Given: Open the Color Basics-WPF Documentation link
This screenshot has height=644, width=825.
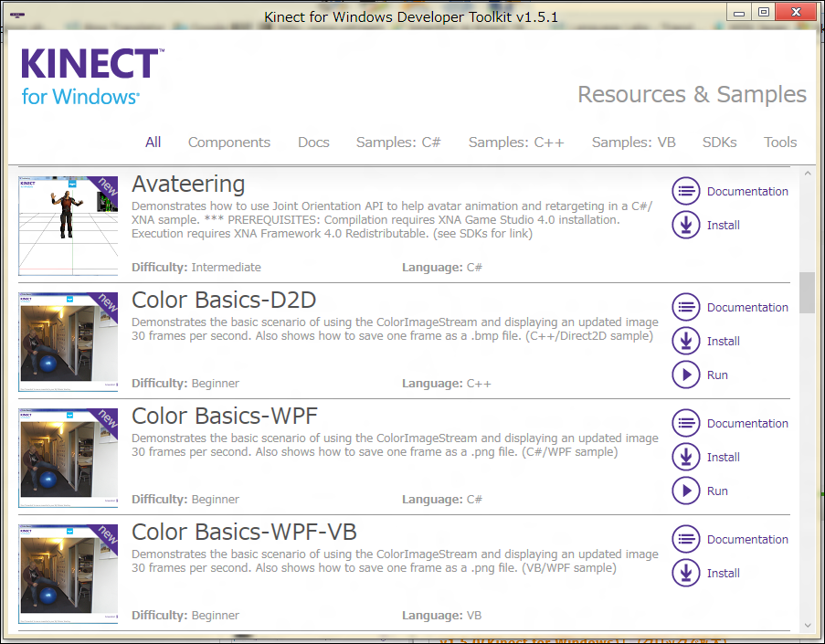Looking at the screenshot, I should pyautogui.click(x=747, y=424).
